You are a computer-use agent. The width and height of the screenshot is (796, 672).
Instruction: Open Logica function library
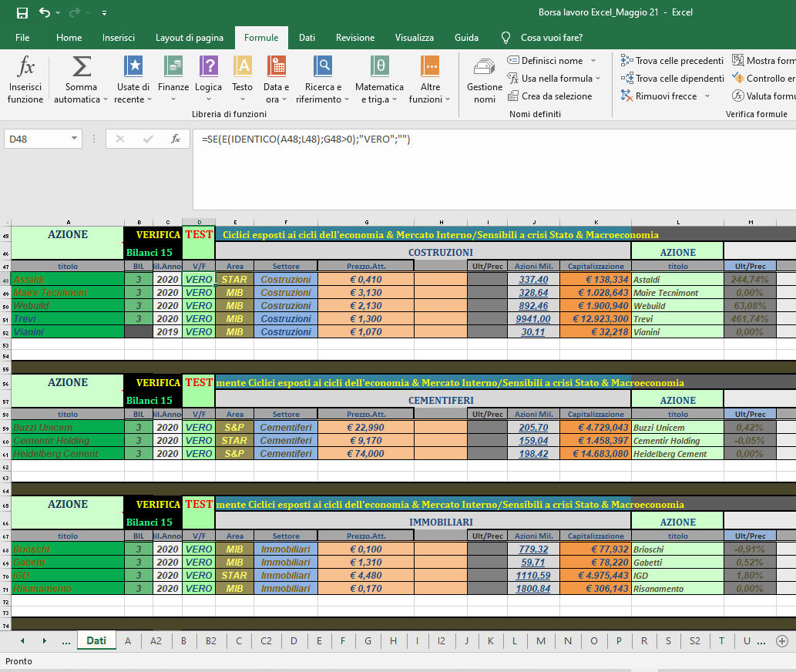click(x=208, y=79)
